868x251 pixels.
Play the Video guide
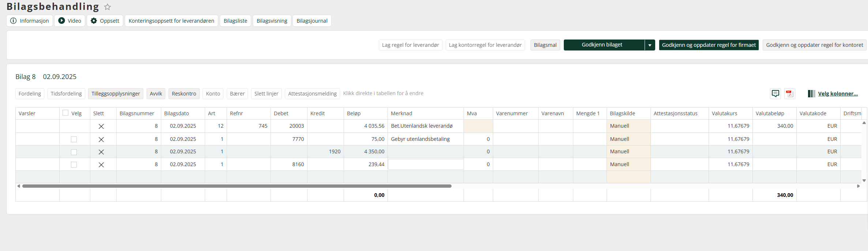70,21
